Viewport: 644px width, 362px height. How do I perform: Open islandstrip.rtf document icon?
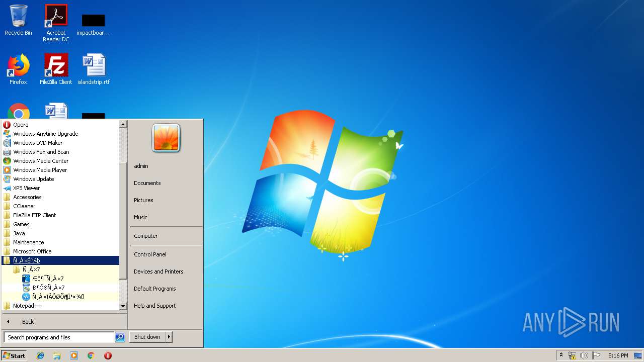(x=94, y=69)
